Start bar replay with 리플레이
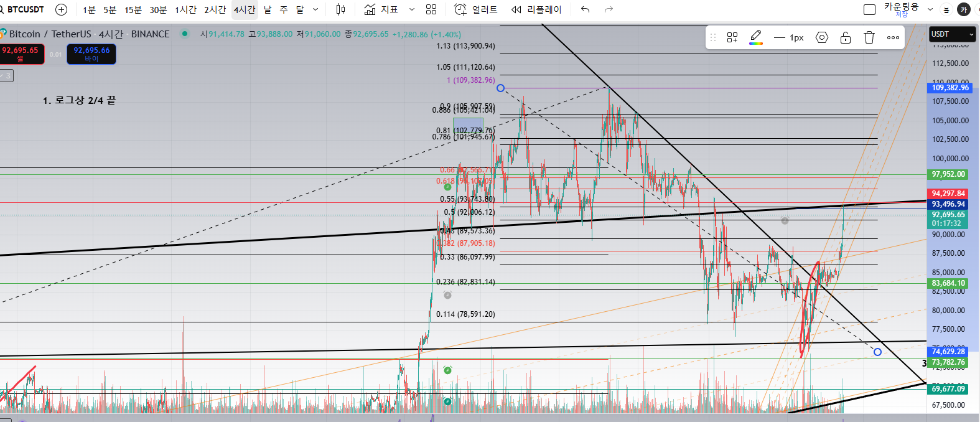The image size is (980, 422). [x=536, y=9]
